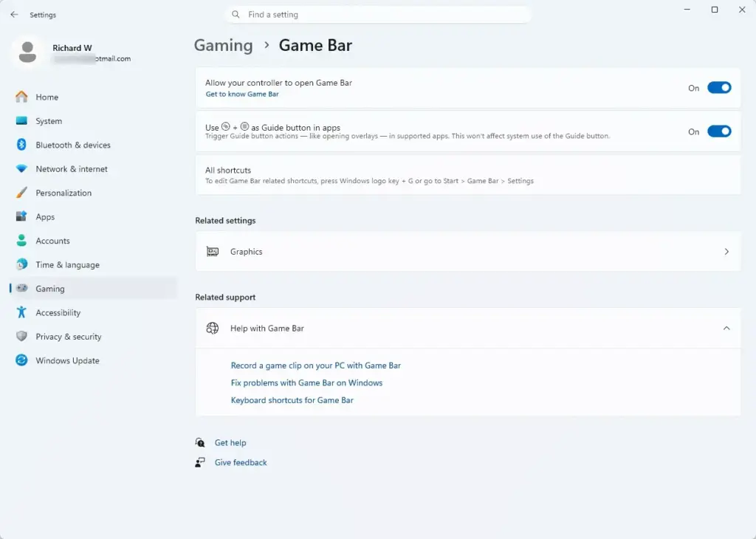Image resolution: width=756 pixels, height=539 pixels.
Task: Click the Richard W account name
Action: click(x=72, y=48)
